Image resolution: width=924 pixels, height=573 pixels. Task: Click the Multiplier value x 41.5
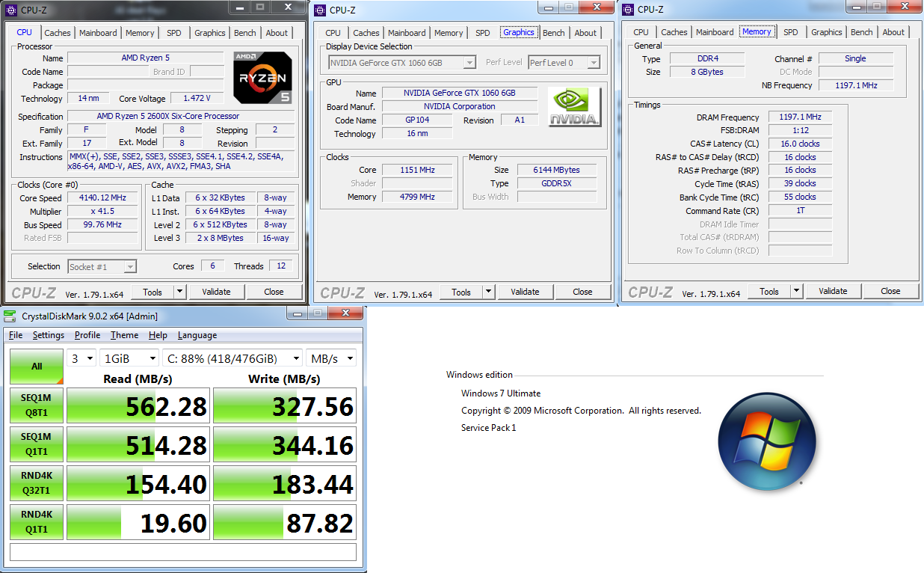102,212
